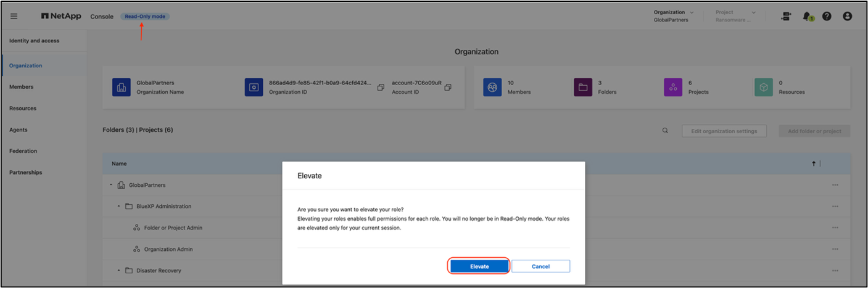Click the notifications bell icon
This screenshot has width=868, height=288.
808,17
